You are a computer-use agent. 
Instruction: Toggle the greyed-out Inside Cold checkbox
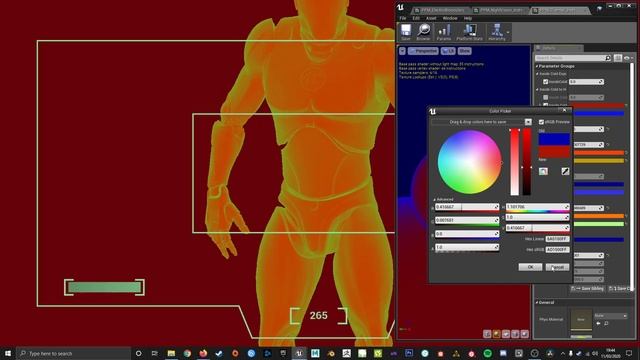click(546, 97)
